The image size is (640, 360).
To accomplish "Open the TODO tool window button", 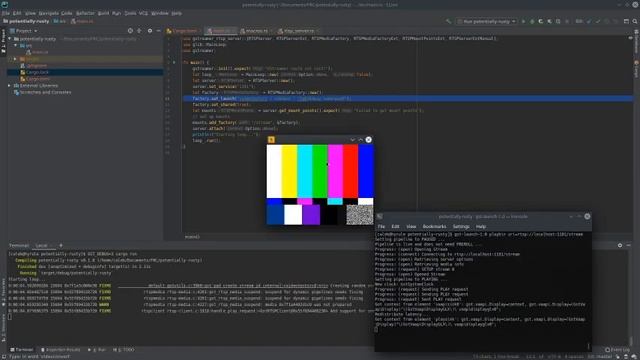I will coord(123,350).
